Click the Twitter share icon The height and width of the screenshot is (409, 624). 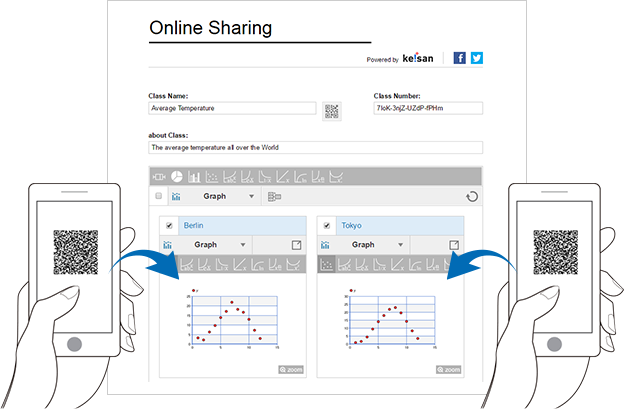[x=477, y=58]
